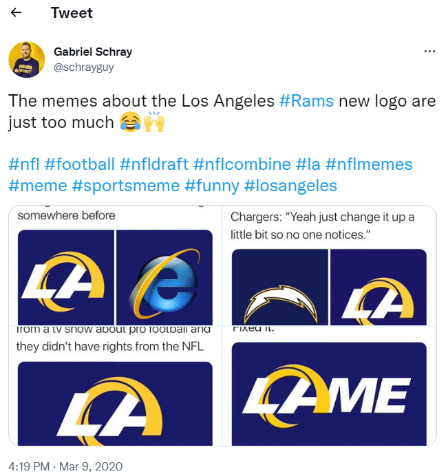Viewport: 448px width, 476px height.
Task: Open the @schrayguy handle link
Action: [84, 67]
